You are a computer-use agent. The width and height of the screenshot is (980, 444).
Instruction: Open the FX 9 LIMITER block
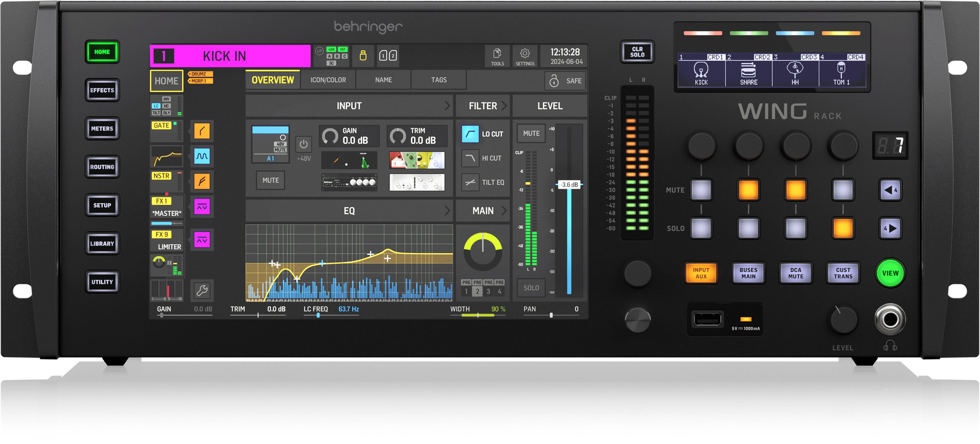(x=167, y=241)
